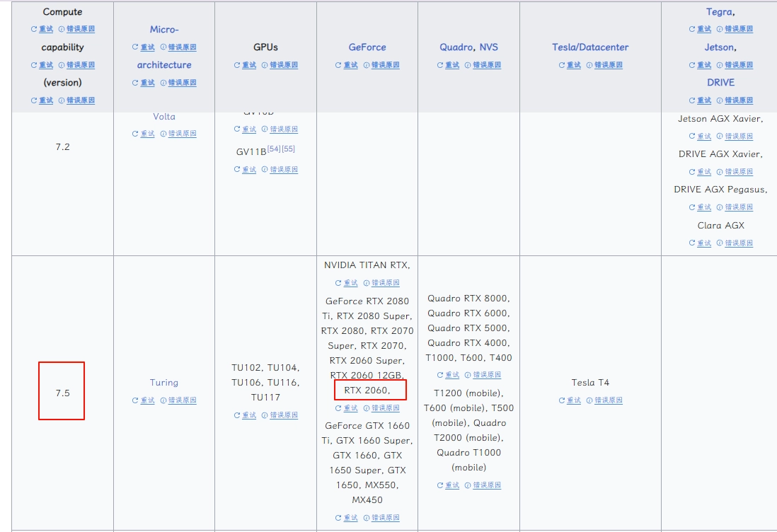Open the DRIVE header link

(x=720, y=83)
